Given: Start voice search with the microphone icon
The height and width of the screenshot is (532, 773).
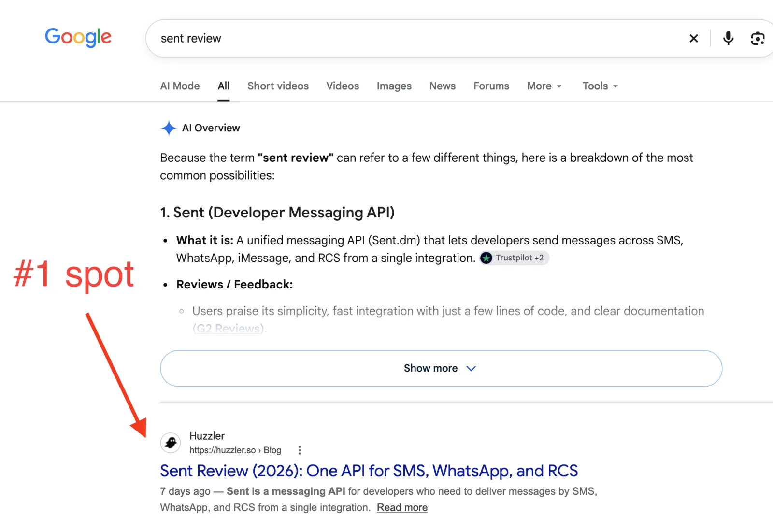Looking at the screenshot, I should click(728, 38).
